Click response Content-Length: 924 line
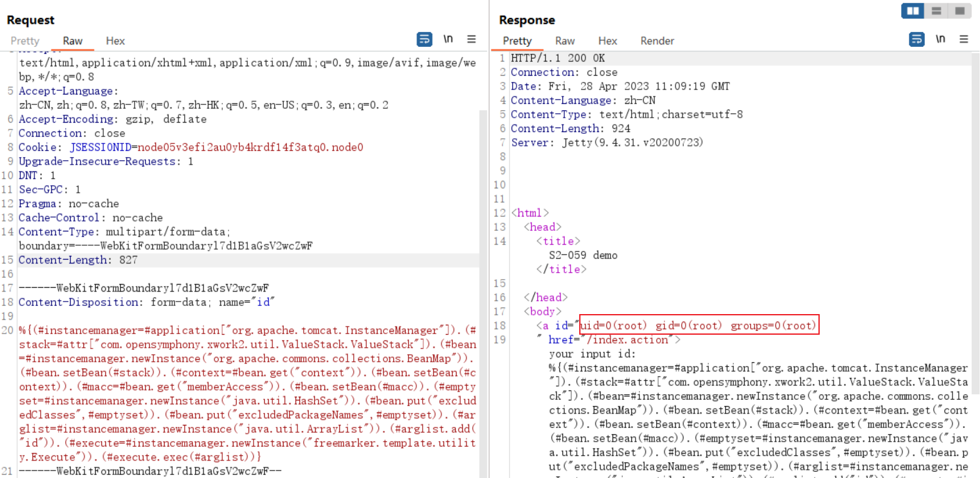This screenshot has height=478, width=980. coord(570,129)
